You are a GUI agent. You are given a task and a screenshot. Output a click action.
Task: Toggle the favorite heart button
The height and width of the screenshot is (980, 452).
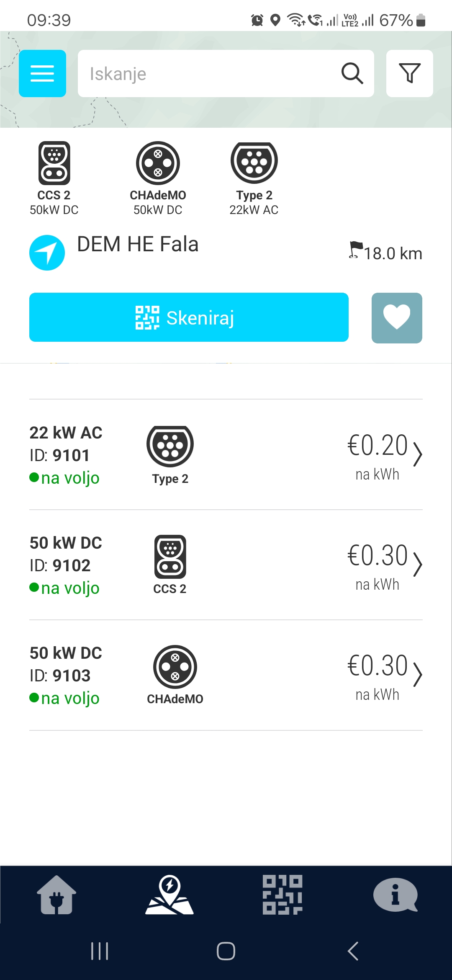point(397,318)
